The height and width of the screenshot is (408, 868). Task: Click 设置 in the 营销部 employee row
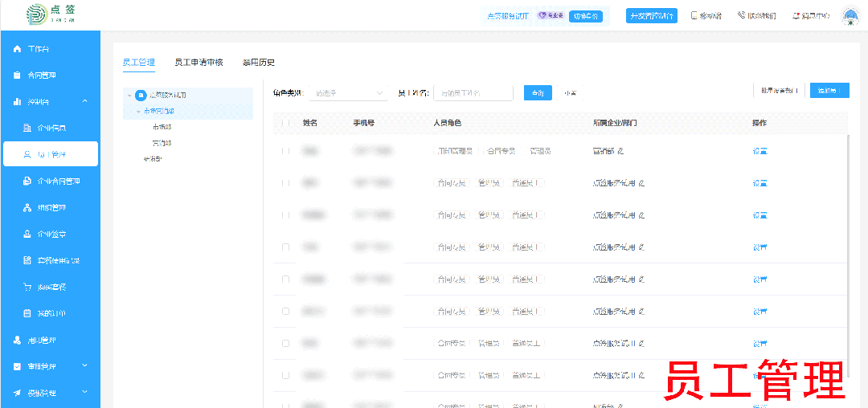coord(759,151)
